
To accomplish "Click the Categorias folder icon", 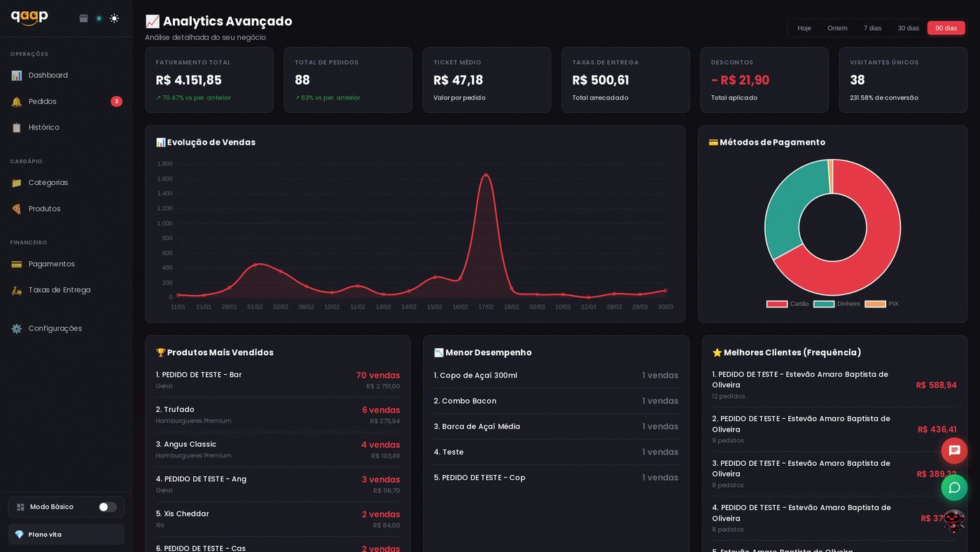I will tap(17, 183).
